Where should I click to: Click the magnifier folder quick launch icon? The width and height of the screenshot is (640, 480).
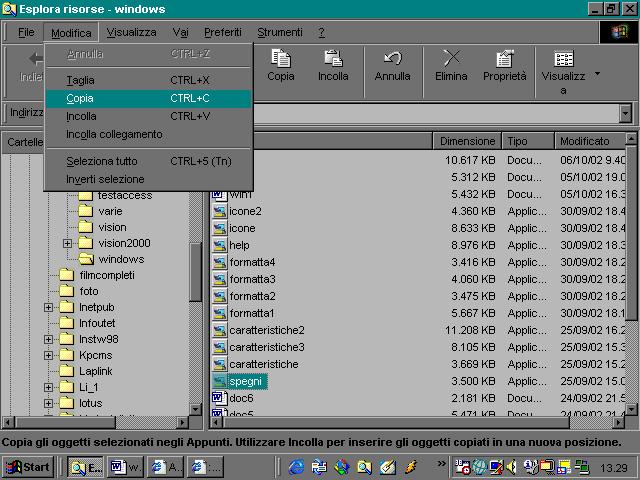tap(364, 467)
